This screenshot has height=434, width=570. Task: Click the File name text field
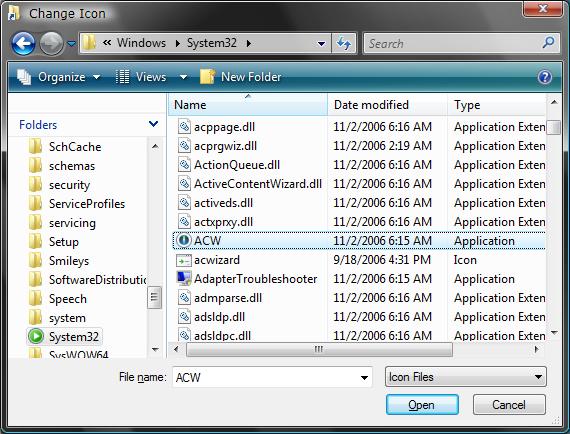(x=265, y=377)
